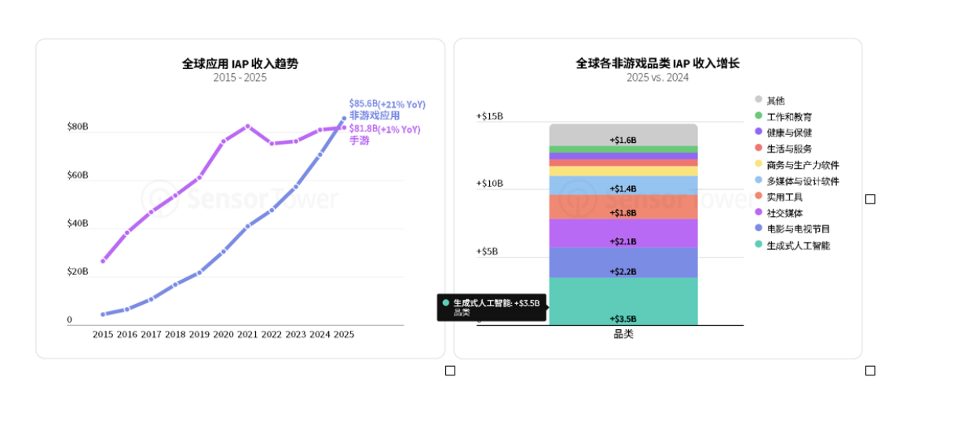
Task: Click the +$15B axis label
Action: pyautogui.click(x=489, y=116)
